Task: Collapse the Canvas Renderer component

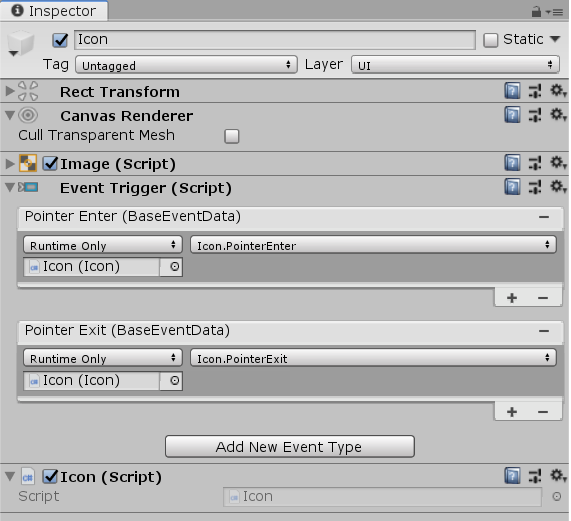Action: (x=10, y=115)
